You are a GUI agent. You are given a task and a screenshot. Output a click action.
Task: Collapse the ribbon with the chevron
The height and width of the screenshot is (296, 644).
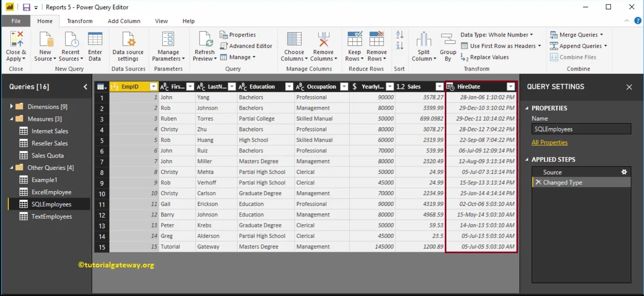pos(627,21)
